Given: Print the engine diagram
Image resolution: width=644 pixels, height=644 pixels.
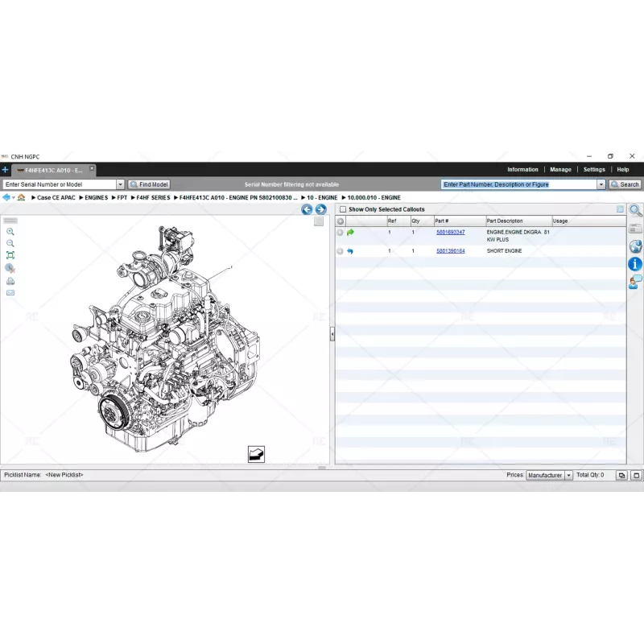Looking at the screenshot, I should click(x=10, y=281).
